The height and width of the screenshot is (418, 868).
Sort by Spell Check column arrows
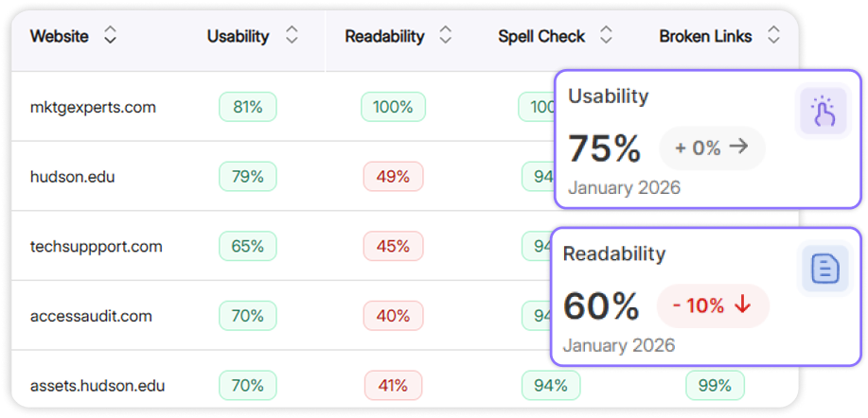(x=607, y=37)
